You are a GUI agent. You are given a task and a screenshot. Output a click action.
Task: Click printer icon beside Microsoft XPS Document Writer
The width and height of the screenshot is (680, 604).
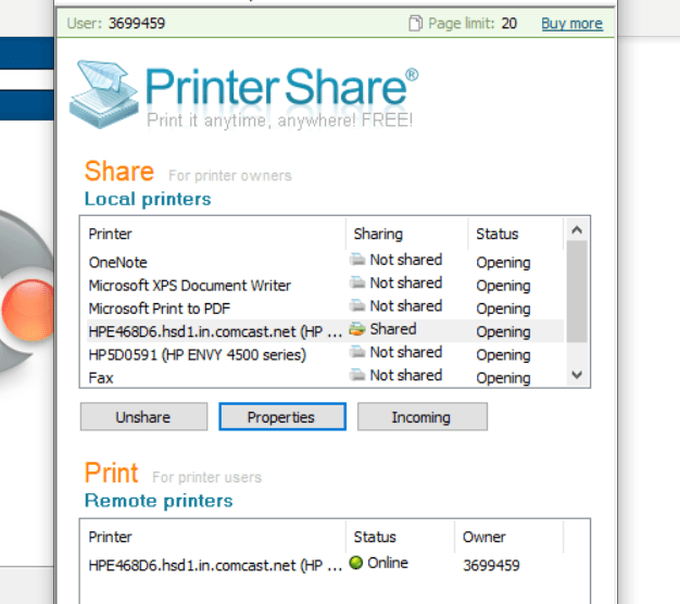click(357, 282)
